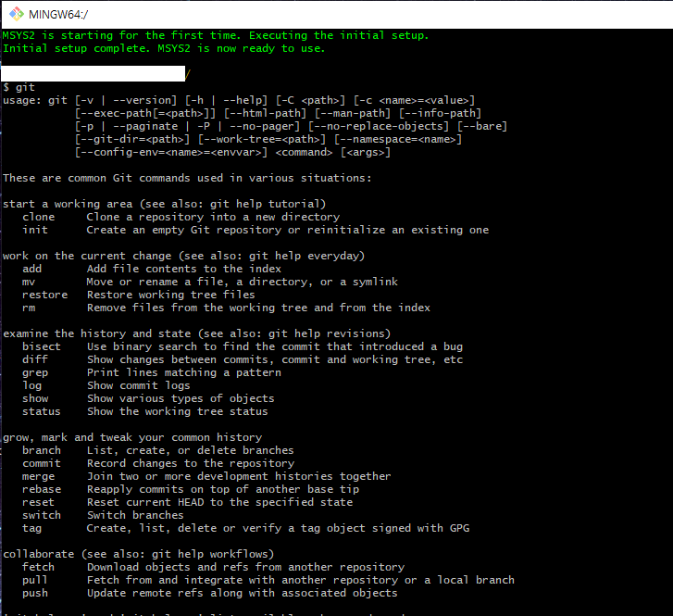Click the 'rm' command name
The width and height of the screenshot is (673, 616).
[29, 308]
